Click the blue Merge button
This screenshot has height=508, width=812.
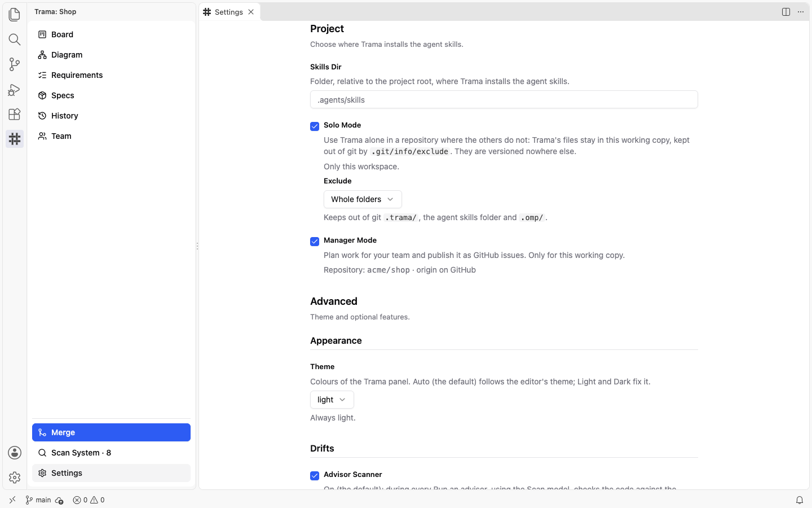tap(111, 432)
